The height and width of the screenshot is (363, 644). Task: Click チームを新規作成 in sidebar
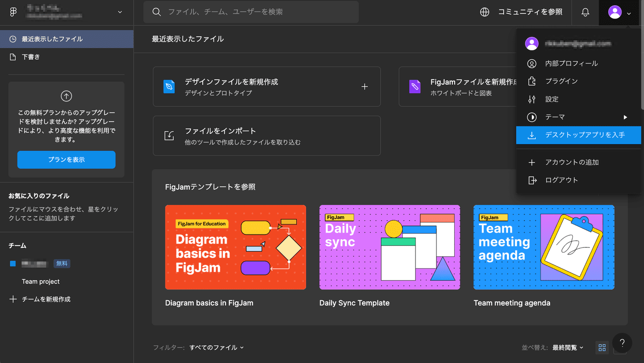46,299
